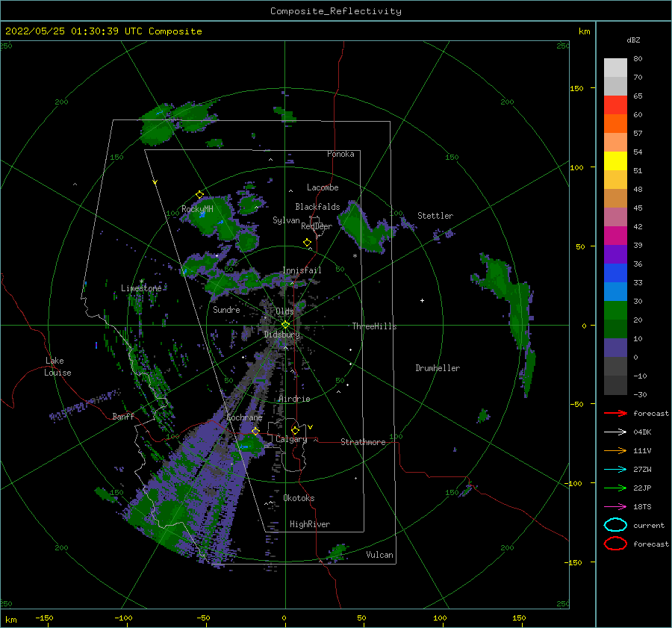Click the light blue swatch below 33 dBZ
Viewport: 672px width, 628px height.
click(615, 291)
